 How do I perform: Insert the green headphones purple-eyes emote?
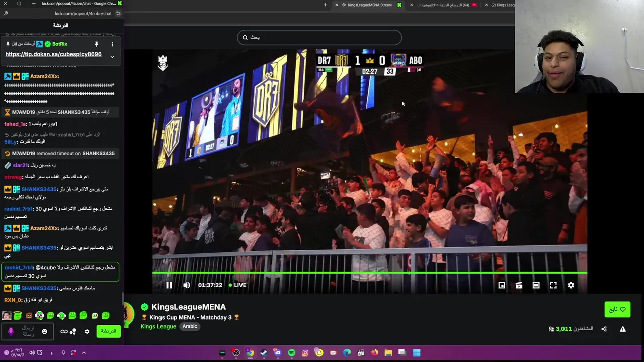coord(39,316)
